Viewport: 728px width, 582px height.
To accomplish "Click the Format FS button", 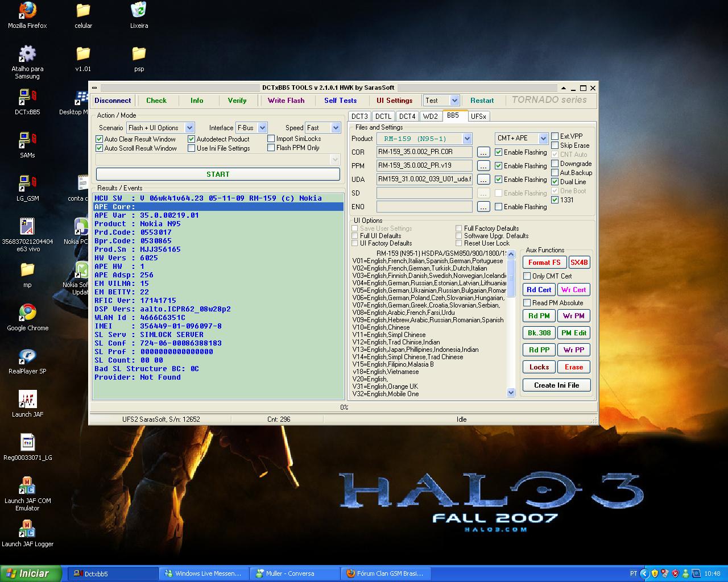I will point(544,263).
